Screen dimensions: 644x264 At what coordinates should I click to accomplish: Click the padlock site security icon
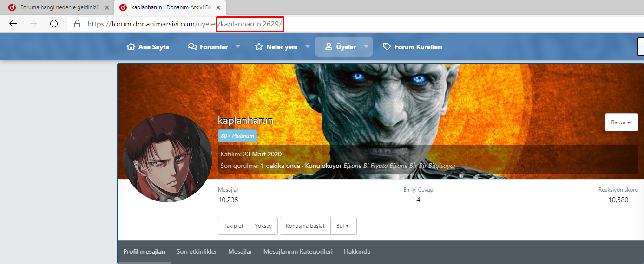(x=77, y=24)
